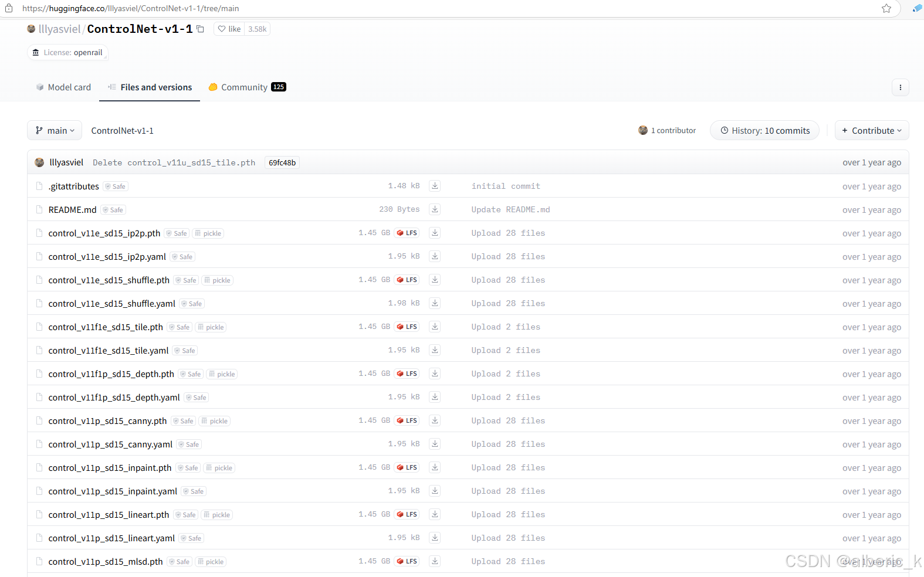Image resolution: width=924 pixels, height=577 pixels.
Task: Open control_v11p_sd15_mlsd.pth file page
Action: pos(106,561)
